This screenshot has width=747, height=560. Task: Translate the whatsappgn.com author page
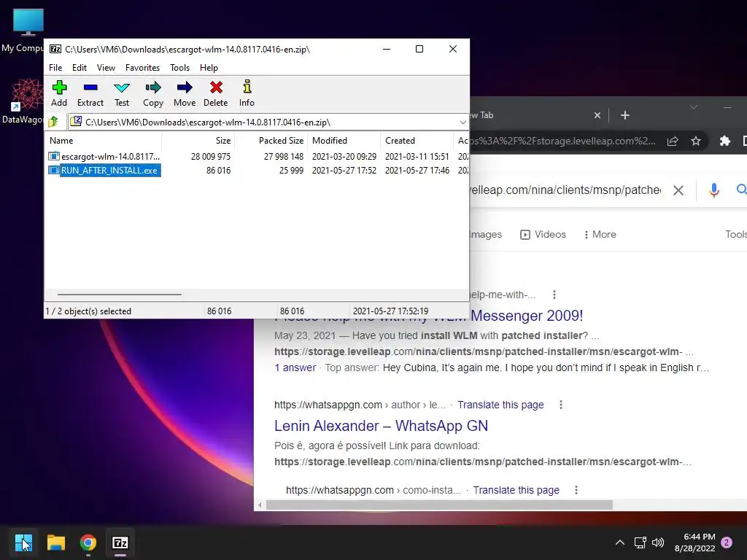pyautogui.click(x=500, y=405)
